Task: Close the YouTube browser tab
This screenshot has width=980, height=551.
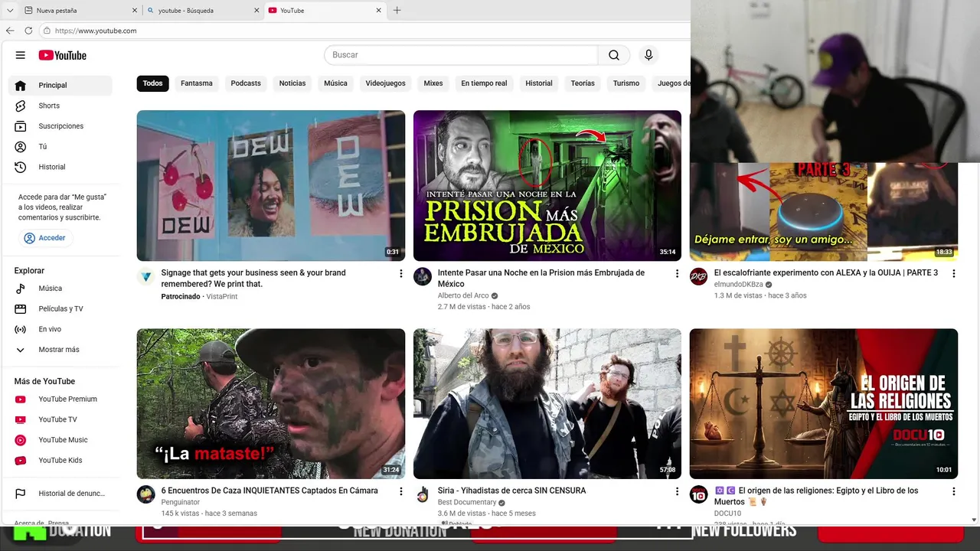Action: click(379, 11)
